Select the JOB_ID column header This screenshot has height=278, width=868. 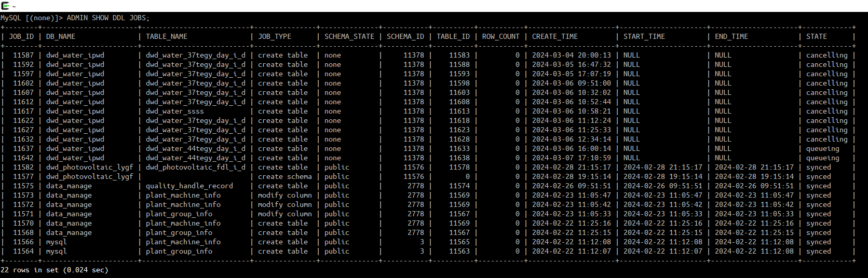tap(21, 37)
